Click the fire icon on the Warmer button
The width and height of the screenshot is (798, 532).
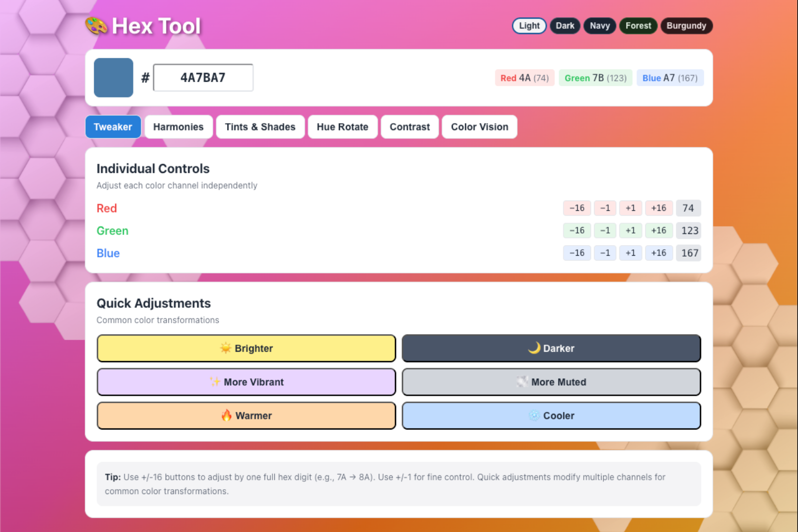click(x=227, y=415)
